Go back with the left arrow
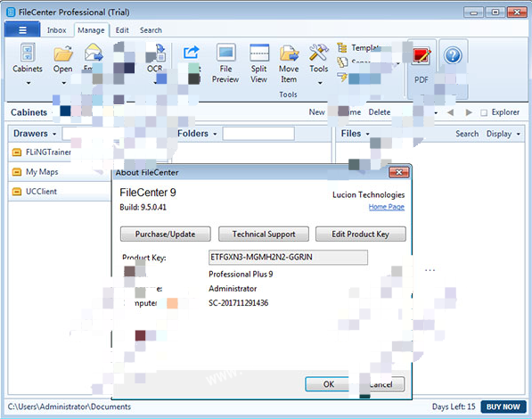 tap(450, 112)
